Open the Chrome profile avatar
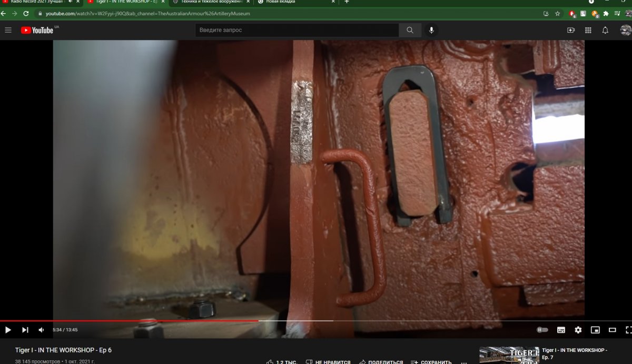Viewport: 632px width, 364px height. click(628, 13)
